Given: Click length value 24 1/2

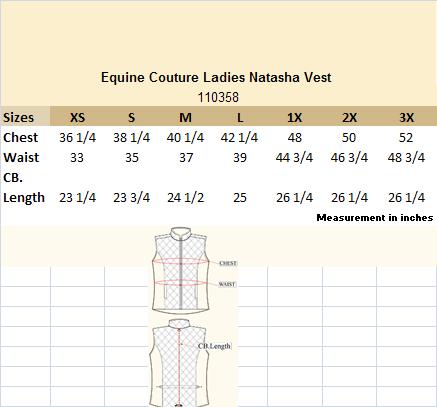Looking at the screenshot, I should 185,198.
